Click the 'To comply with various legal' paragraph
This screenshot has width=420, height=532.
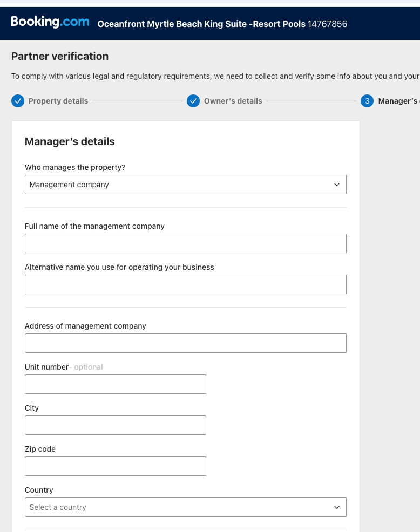click(x=215, y=76)
